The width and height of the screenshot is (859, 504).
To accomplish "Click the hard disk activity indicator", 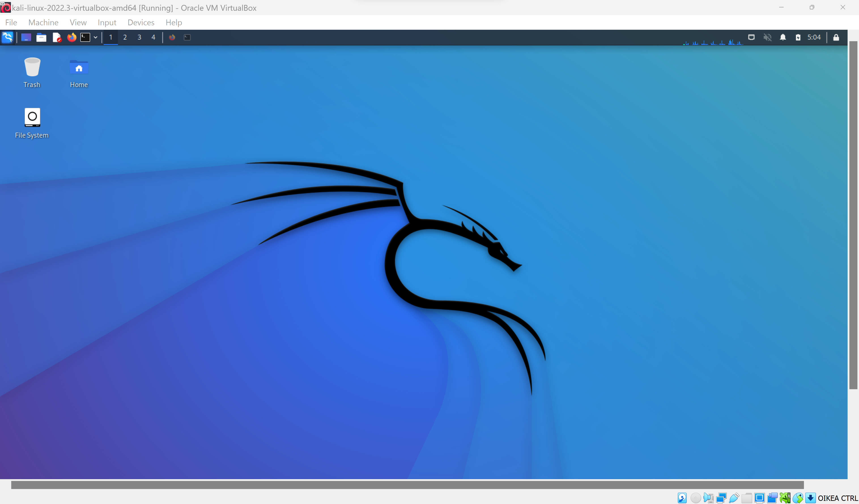I will 682,498.
